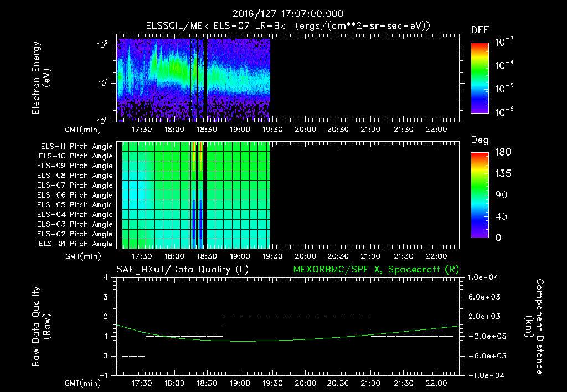Select the ELS-06 Pitch Angle row label
This screenshot has height=392, width=567.
(75, 195)
